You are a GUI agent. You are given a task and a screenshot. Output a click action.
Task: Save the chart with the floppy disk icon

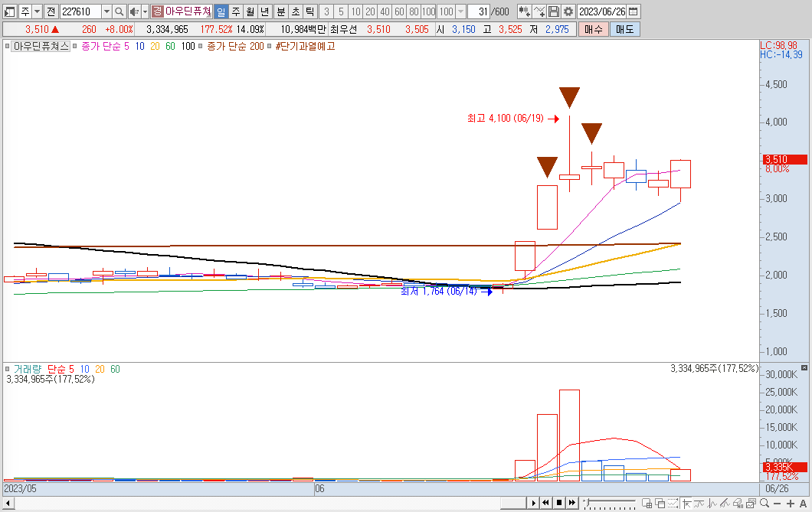[554, 11]
